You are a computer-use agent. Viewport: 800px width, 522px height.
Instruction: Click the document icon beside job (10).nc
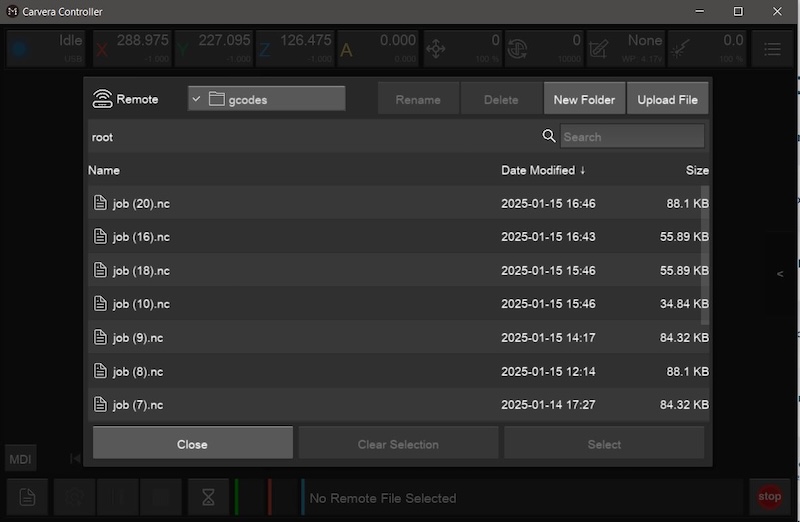[x=100, y=303]
